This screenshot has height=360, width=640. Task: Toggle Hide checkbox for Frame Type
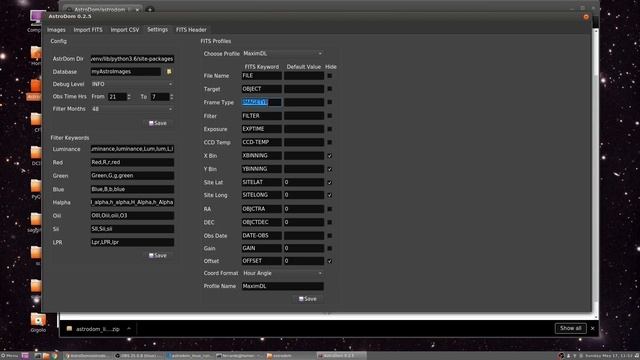click(x=330, y=102)
